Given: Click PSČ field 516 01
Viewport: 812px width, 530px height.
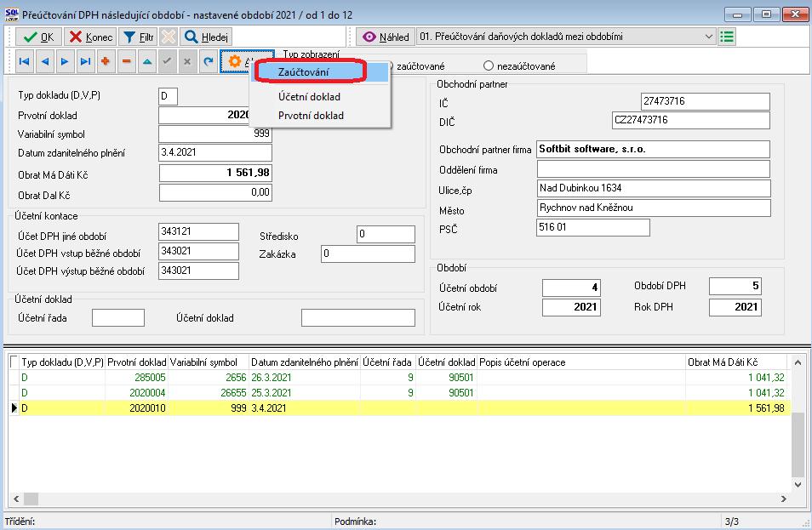Looking at the screenshot, I should [593, 227].
